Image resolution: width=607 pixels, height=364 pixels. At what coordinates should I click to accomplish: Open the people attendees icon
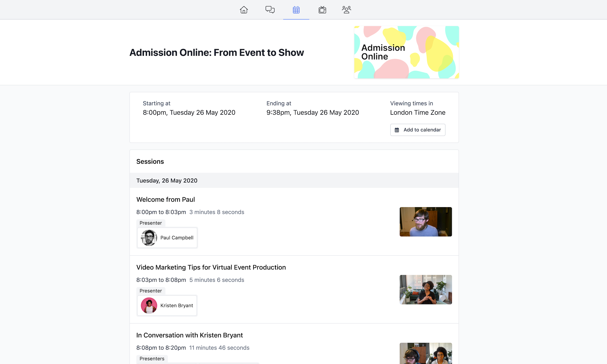(346, 10)
